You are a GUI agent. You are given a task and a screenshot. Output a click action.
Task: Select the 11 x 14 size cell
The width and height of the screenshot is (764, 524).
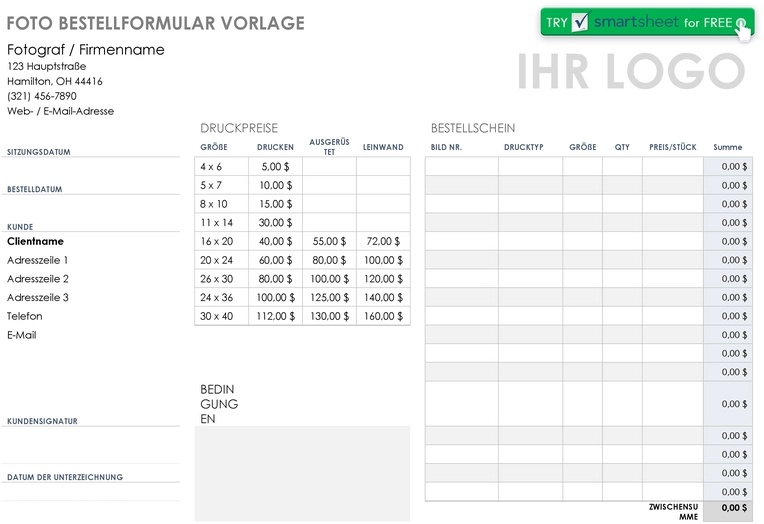coord(221,223)
